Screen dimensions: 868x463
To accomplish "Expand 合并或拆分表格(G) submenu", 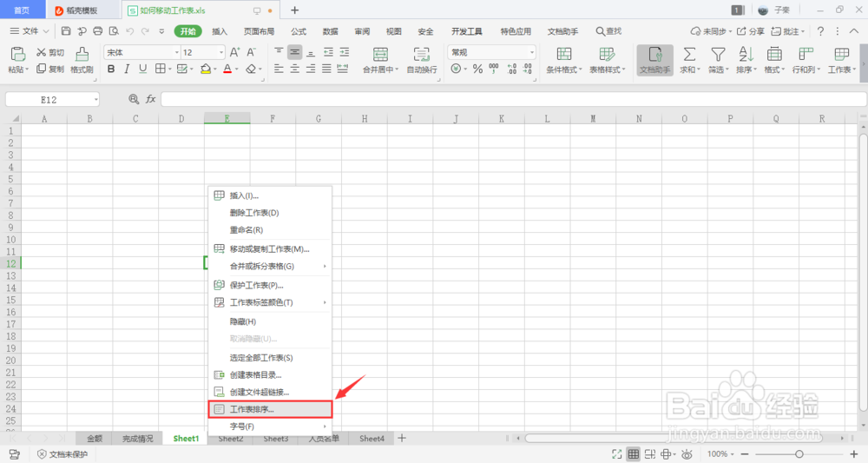I will [270, 267].
